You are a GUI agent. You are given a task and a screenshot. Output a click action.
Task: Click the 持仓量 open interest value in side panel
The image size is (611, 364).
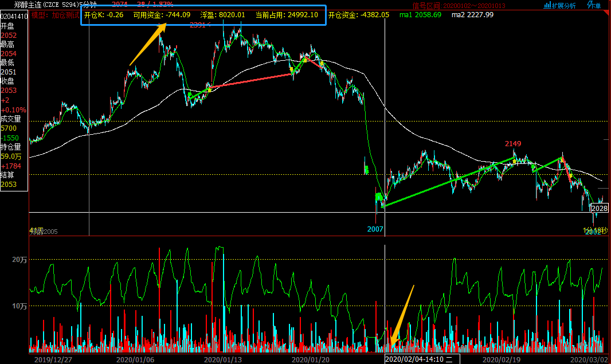11,156
